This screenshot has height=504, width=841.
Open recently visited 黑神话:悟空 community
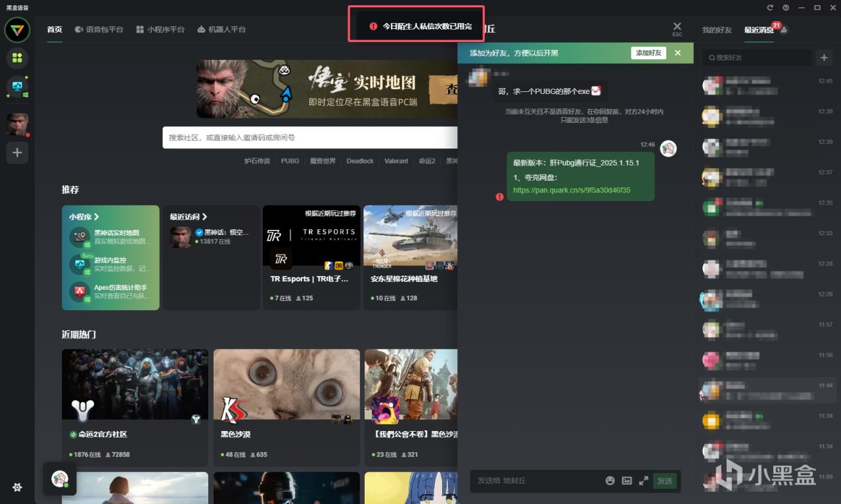(x=210, y=237)
